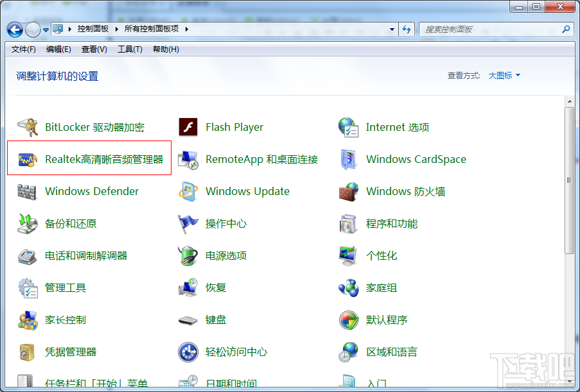Launch Windows Defender
Viewport: 580px width, 392px height.
91,191
